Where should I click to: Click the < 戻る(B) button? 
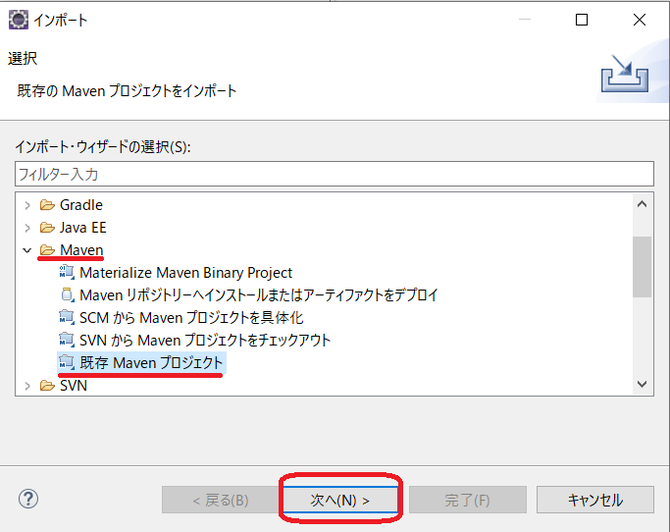pos(220,500)
